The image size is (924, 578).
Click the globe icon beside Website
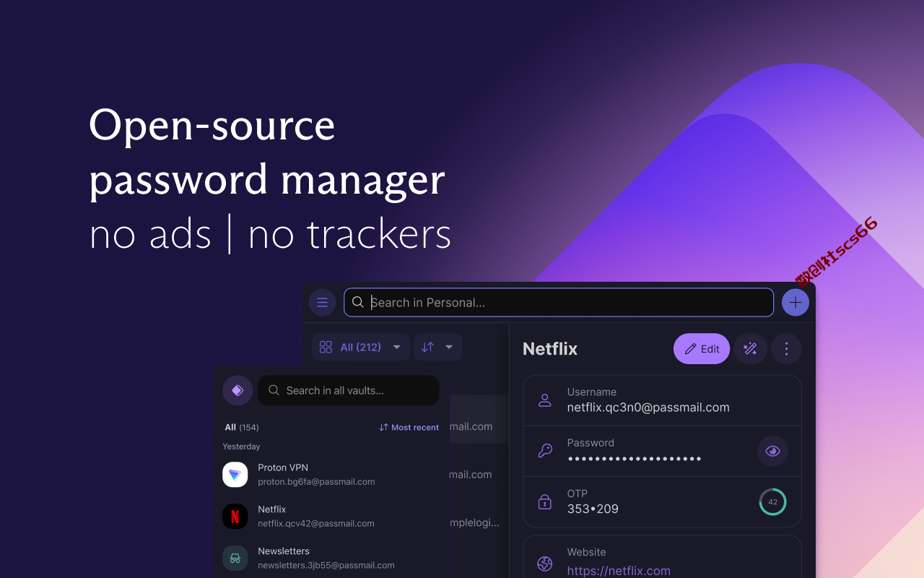pyautogui.click(x=545, y=564)
